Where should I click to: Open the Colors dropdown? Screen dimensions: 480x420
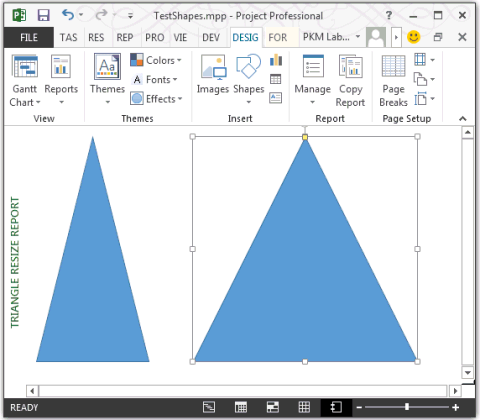click(156, 60)
